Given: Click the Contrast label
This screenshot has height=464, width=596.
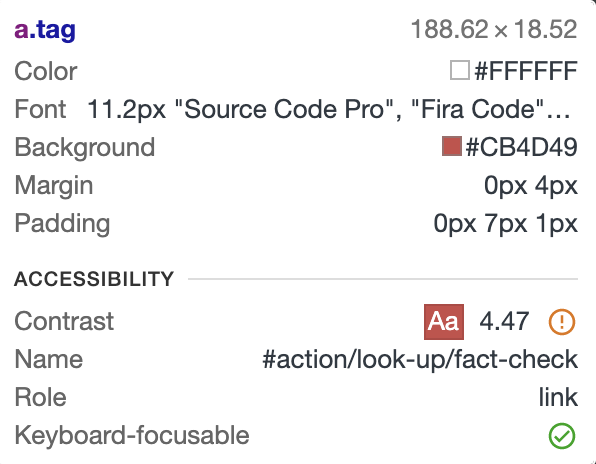Looking at the screenshot, I should point(64,321).
